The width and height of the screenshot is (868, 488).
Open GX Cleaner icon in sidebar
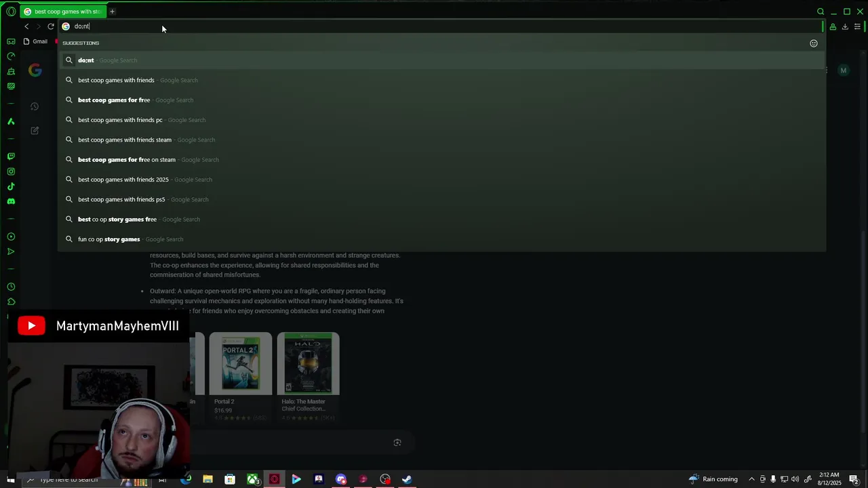[x=11, y=71]
